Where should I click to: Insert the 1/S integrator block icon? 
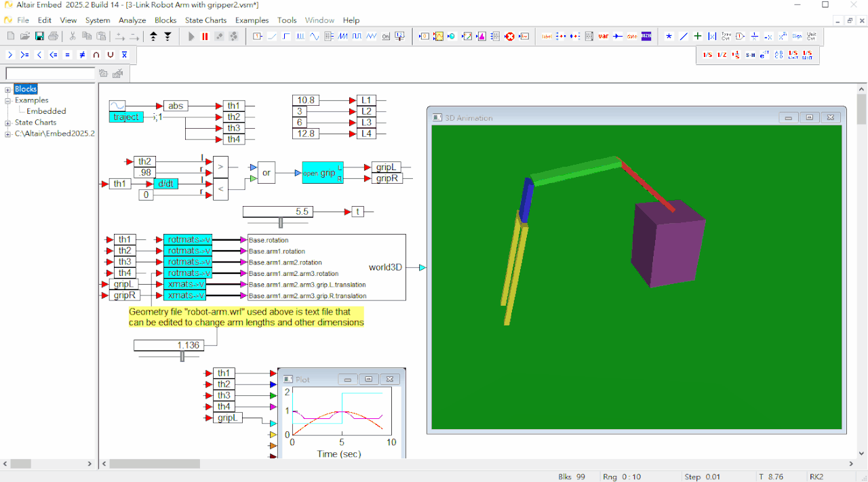[708, 54]
